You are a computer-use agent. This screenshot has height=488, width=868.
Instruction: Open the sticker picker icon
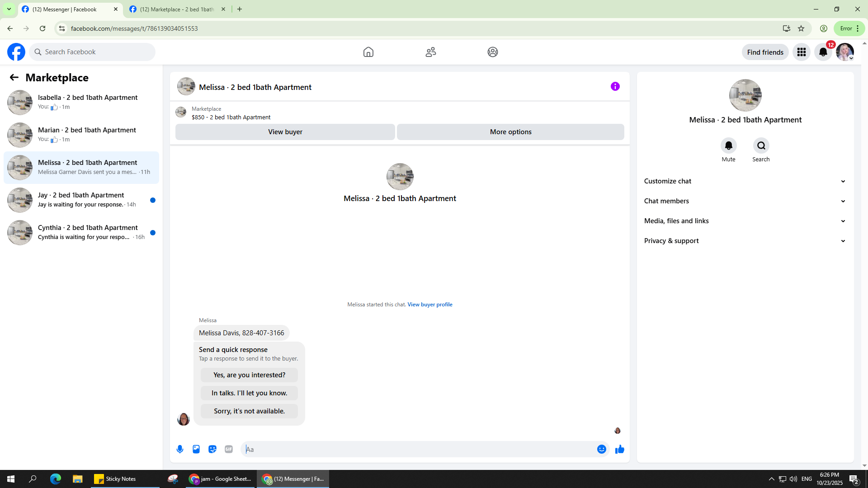coord(212,449)
